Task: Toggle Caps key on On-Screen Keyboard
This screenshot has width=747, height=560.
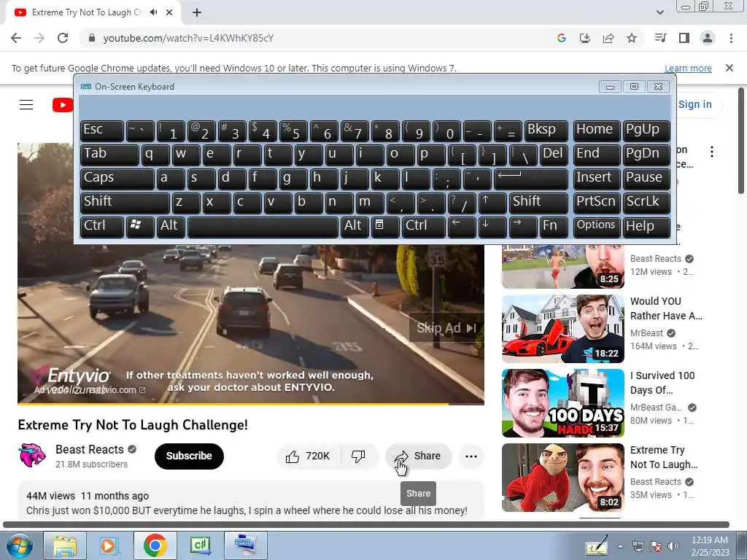Action: [x=117, y=179]
